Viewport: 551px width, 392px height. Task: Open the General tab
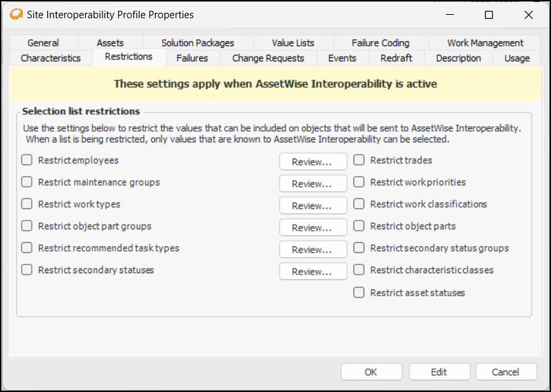(x=43, y=43)
